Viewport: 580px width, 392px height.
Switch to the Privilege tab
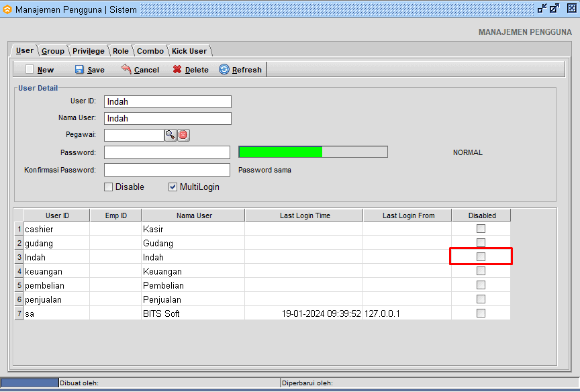coord(89,51)
